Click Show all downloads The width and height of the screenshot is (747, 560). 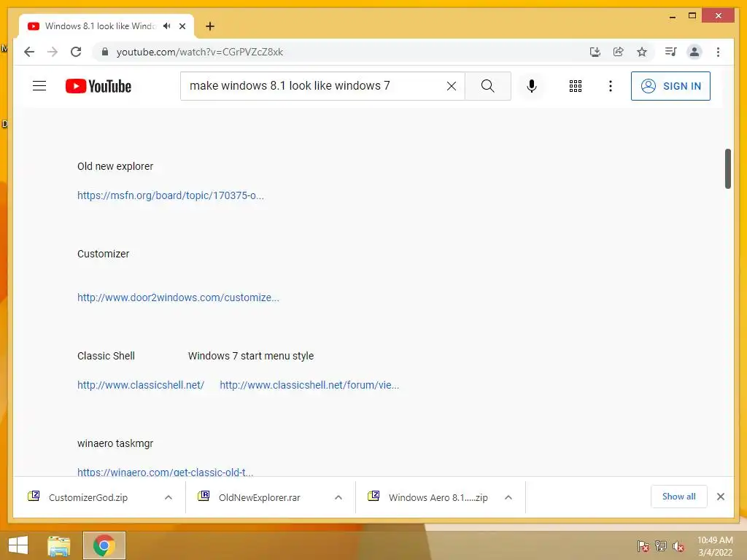click(679, 497)
